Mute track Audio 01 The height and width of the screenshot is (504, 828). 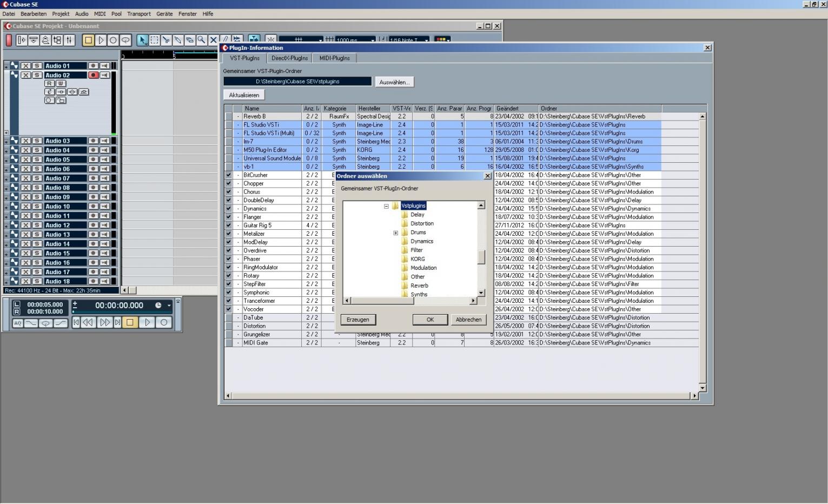coord(25,66)
